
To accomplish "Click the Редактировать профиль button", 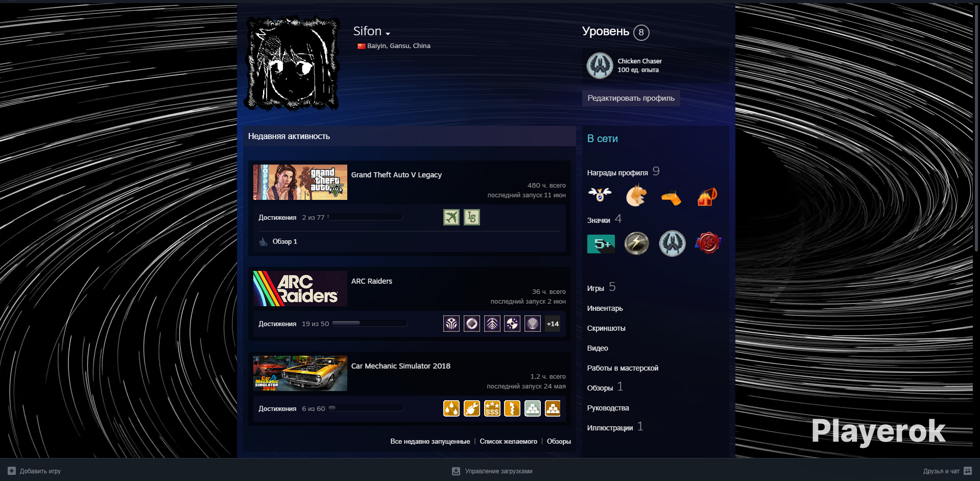I will (x=631, y=98).
